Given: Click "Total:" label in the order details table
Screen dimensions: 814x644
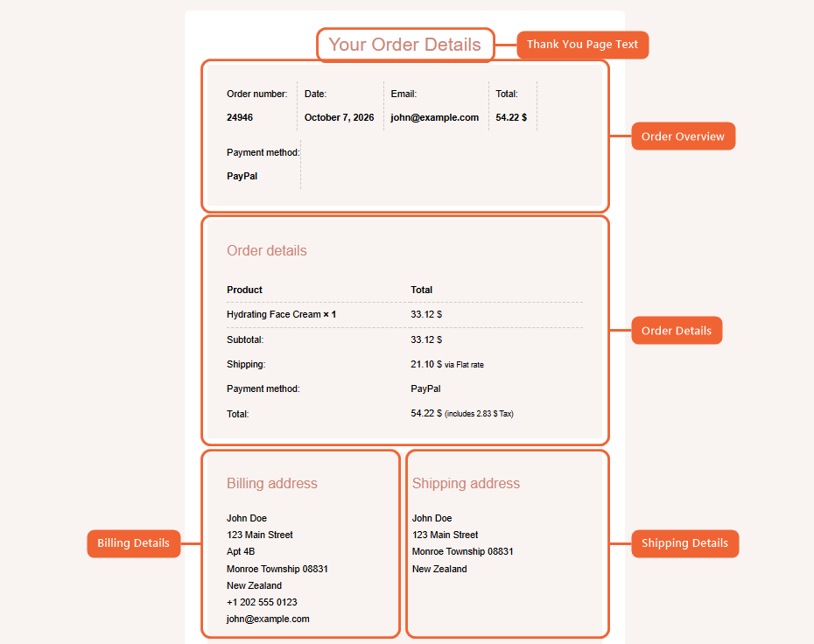Looking at the screenshot, I should 238,414.
